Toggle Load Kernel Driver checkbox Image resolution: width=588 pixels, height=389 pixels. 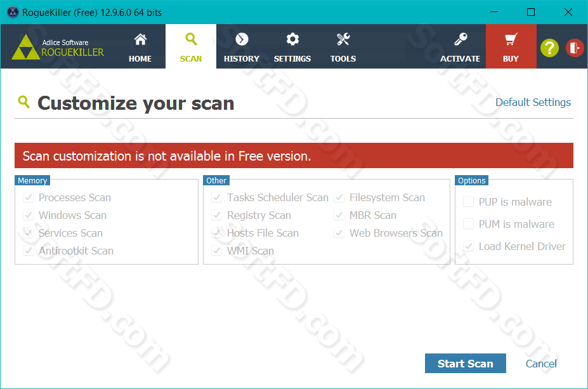pyautogui.click(x=468, y=246)
